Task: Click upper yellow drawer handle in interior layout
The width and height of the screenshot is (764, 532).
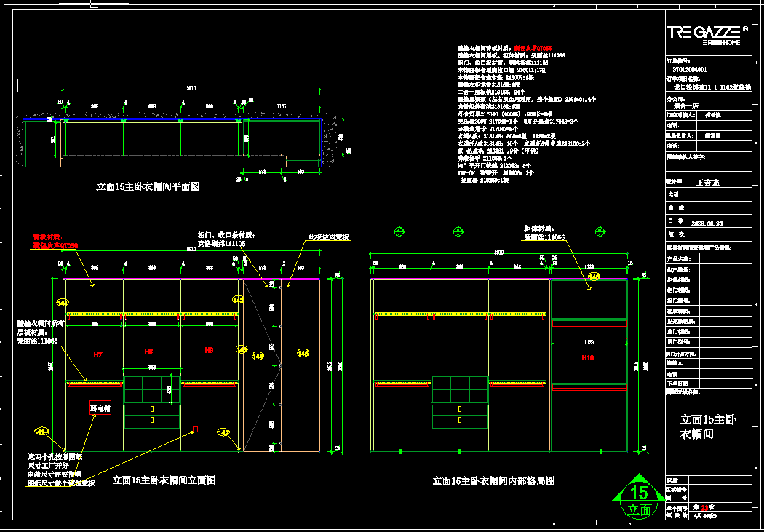Action: coord(460,409)
